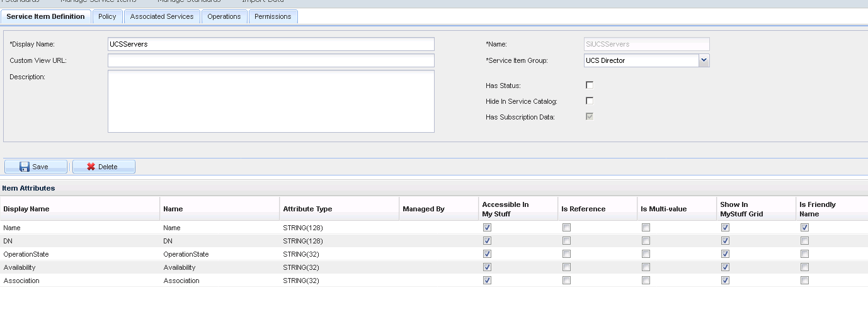Check Is Multi-value for OperationState row
Screen dimensions: 868x312
646,254
